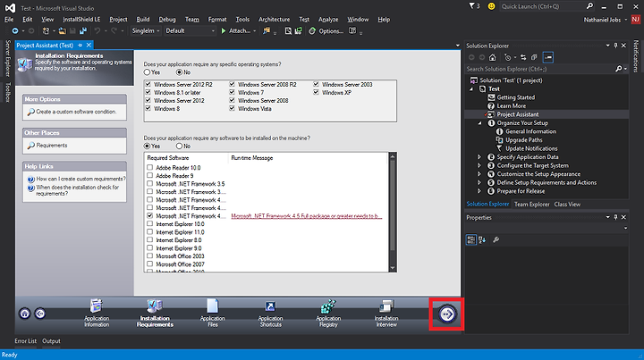The height and width of the screenshot is (360, 644).
Task: Open the Application Files step
Action: tap(212, 313)
